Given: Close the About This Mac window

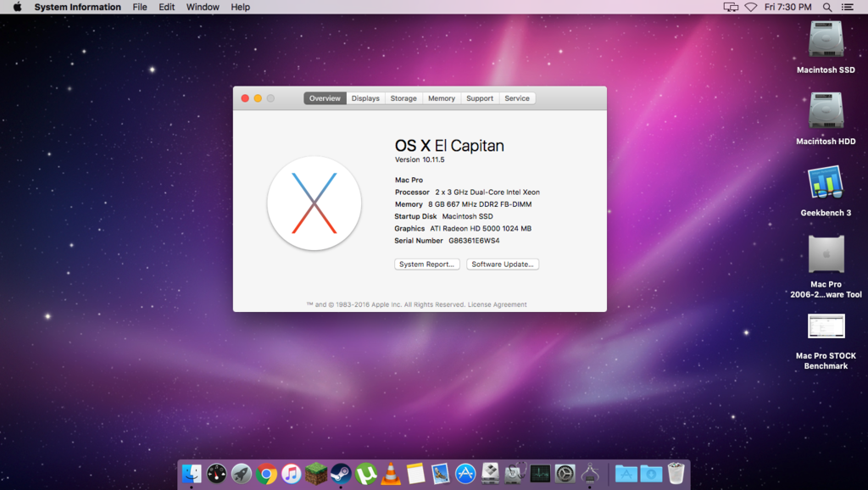Looking at the screenshot, I should click(245, 98).
